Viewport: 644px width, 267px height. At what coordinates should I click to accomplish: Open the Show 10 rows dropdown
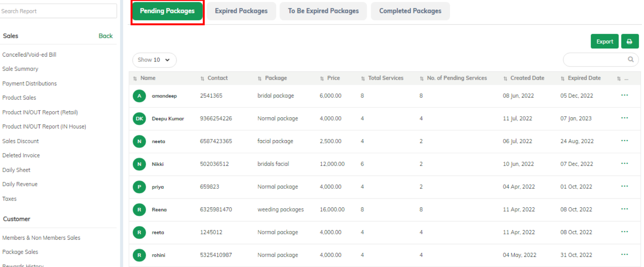point(154,60)
